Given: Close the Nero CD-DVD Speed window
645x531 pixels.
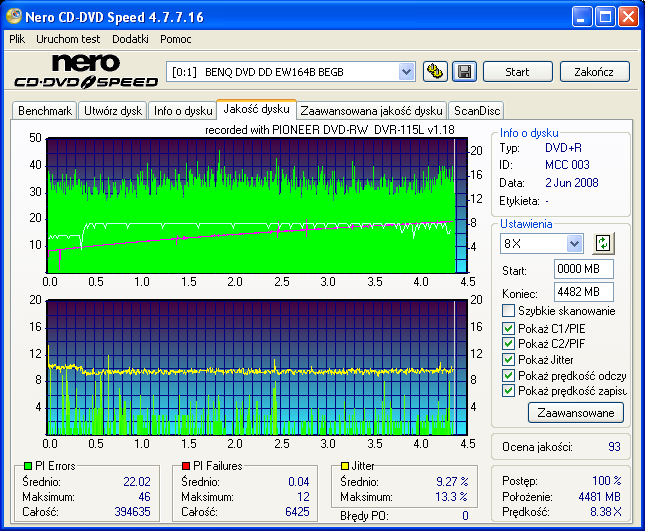Looking at the screenshot, I should (628, 17).
